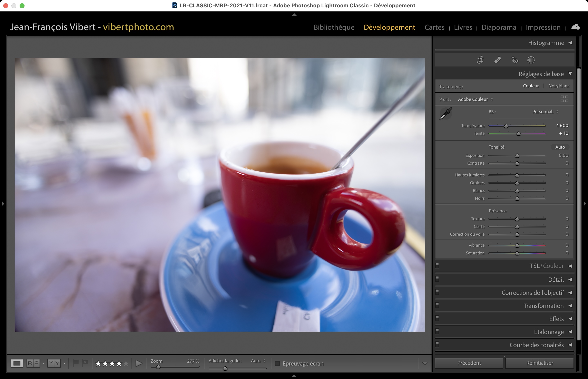Select the crop overlay tool
Screen dimensions: 588x379
pyautogui.click(x=480, y=60)
